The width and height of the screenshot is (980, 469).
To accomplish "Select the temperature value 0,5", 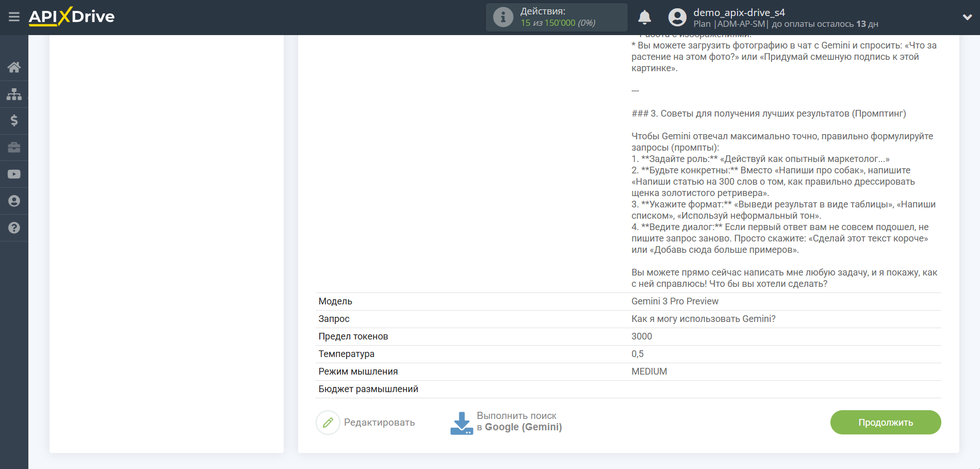I will tap(638, 354).
